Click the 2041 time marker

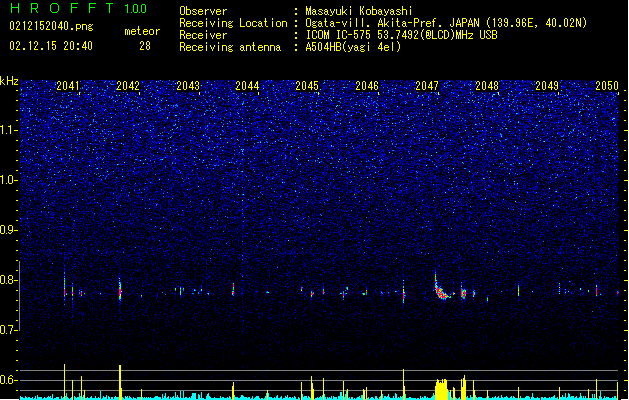click(x=68, y=86)
